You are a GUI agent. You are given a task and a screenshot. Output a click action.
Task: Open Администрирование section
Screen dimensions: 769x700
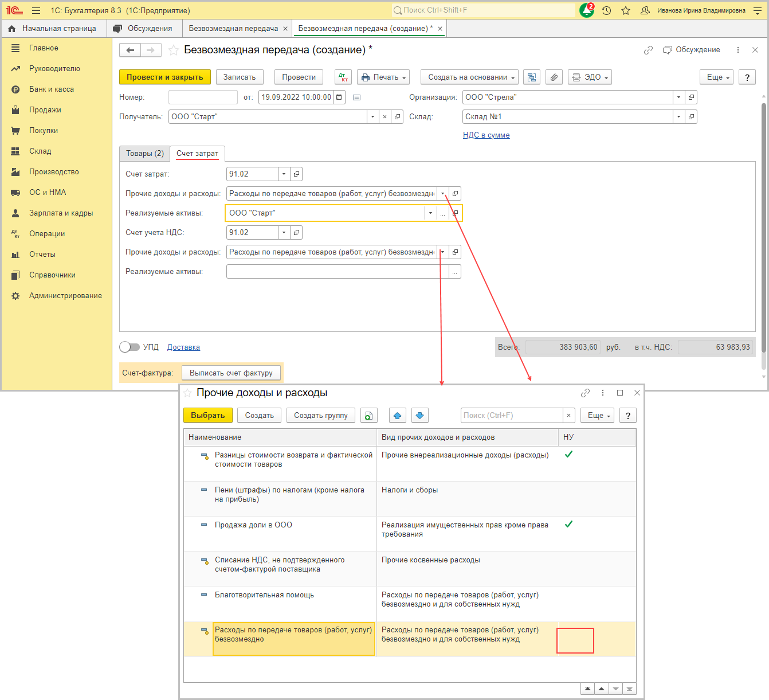click(x=65, y=296)
